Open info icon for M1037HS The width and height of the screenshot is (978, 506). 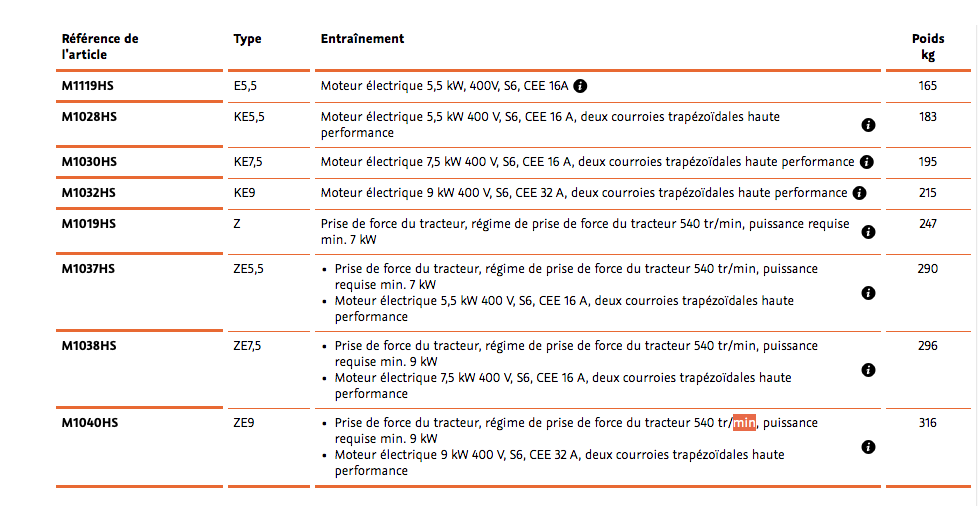(x=868, y=293)
